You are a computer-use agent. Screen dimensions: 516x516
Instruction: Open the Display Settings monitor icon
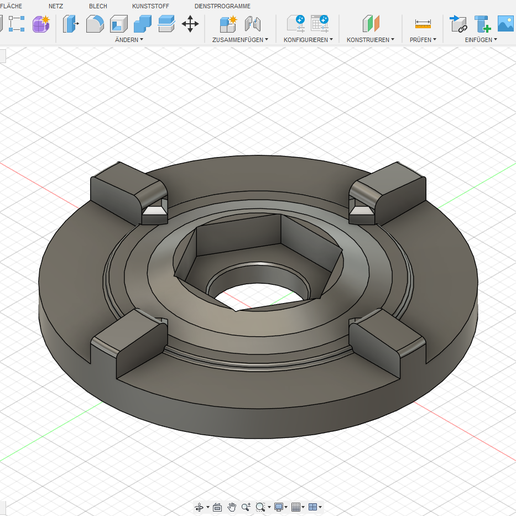pos(278,507)
